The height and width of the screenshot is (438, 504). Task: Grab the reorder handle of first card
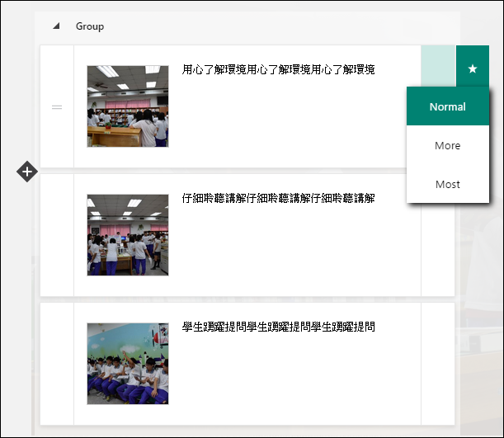point(57,107)
